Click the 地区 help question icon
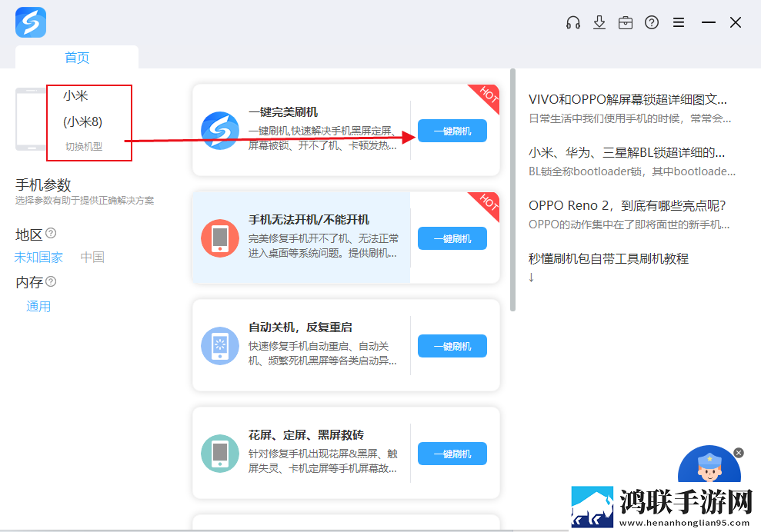The height and width of the screenshot is (532, 761). (51, 233)
